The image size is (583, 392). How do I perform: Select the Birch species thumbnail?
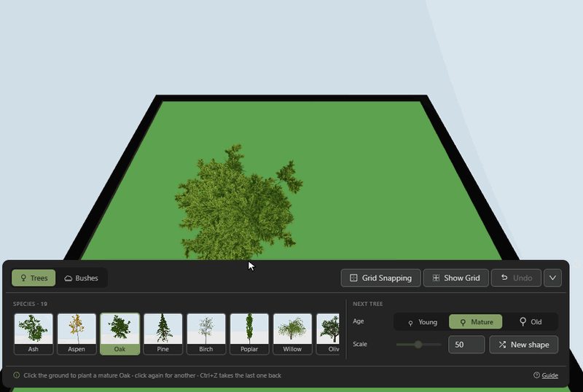[206, 334]
